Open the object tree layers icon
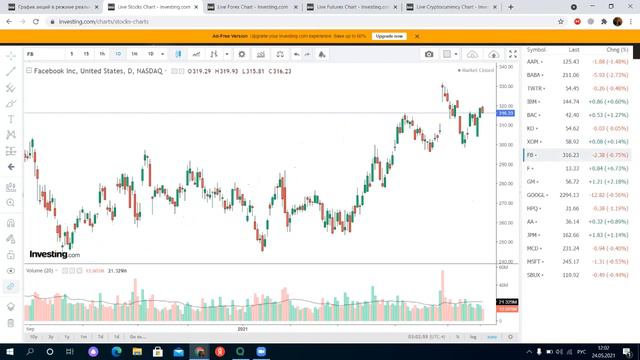 tap(11, 307)
